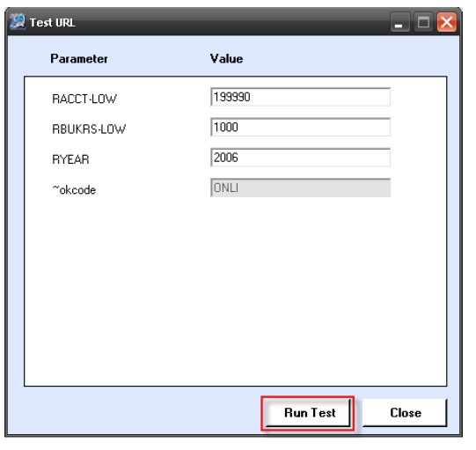Click the Run Test button

coord(308,413)
